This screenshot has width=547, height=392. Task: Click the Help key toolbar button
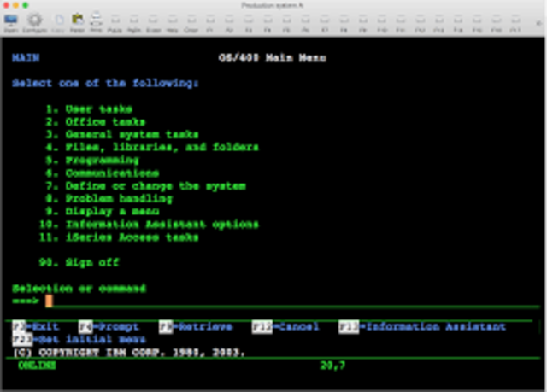(x=172, y=23)
